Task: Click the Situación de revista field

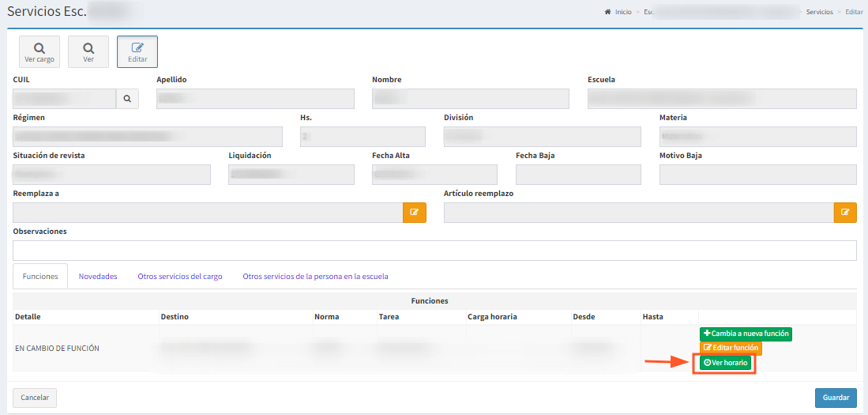Action: (112, 175)
